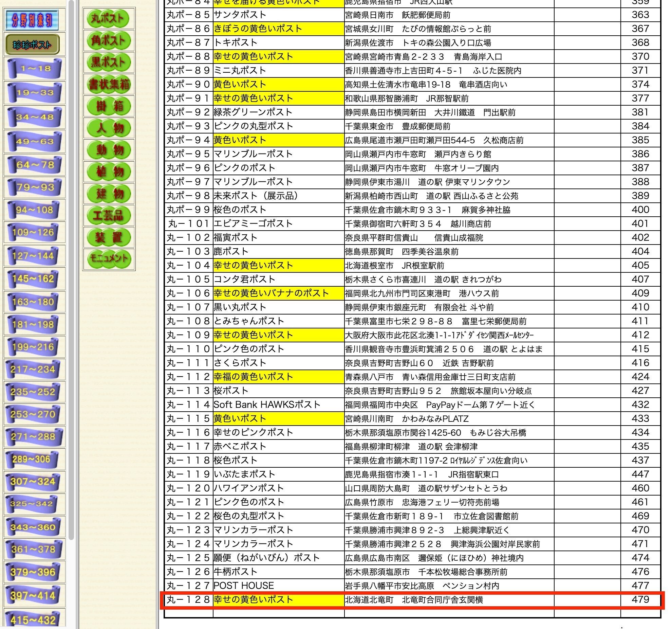Go to page range 1~18 ribbon
This screenshot has height=629, width=672.
tap(34, 69)
